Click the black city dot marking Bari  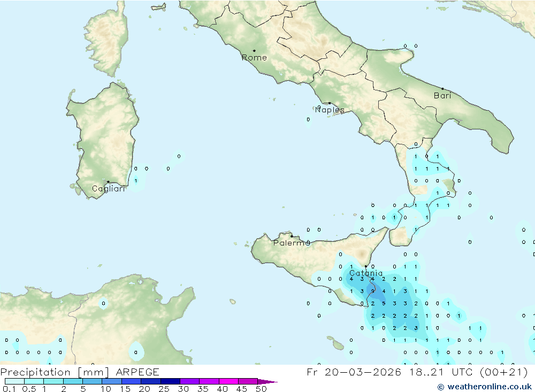[443, 89]
